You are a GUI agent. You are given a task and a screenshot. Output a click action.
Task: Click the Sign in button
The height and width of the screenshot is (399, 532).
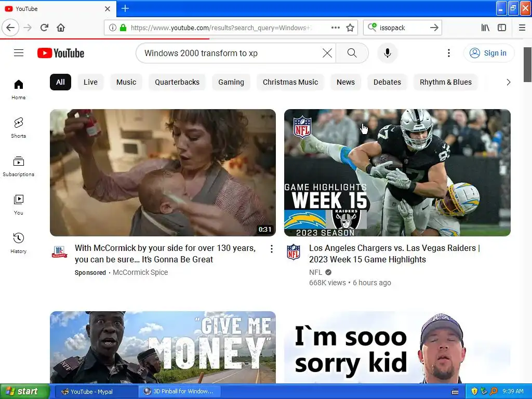(x=489, y=53)
